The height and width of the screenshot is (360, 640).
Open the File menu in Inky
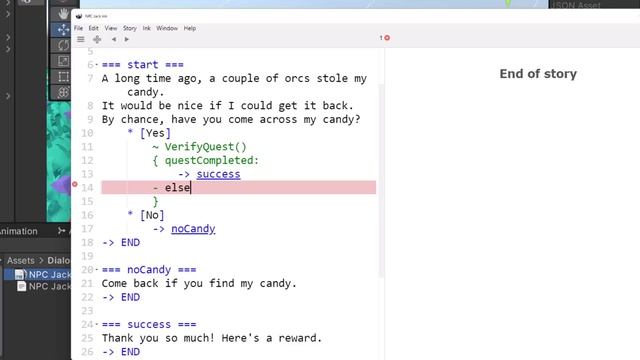coord(78,28)
